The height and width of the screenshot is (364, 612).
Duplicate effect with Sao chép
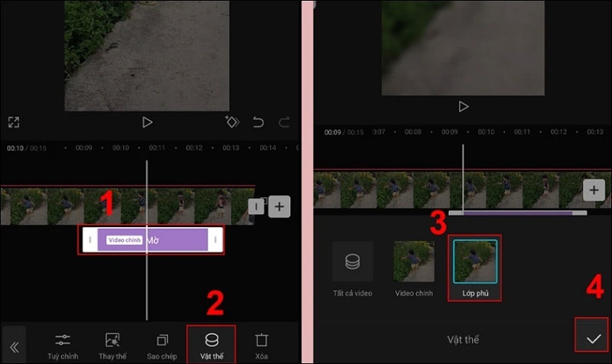pyautogui.click(x=161, y=345)
